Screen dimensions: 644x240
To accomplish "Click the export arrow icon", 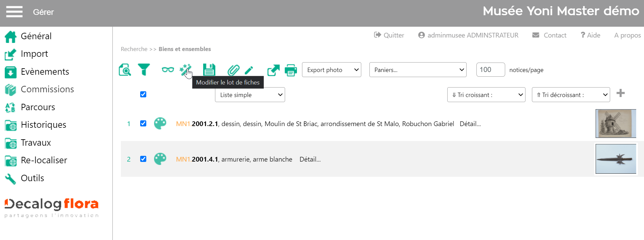I will point(273,70).
